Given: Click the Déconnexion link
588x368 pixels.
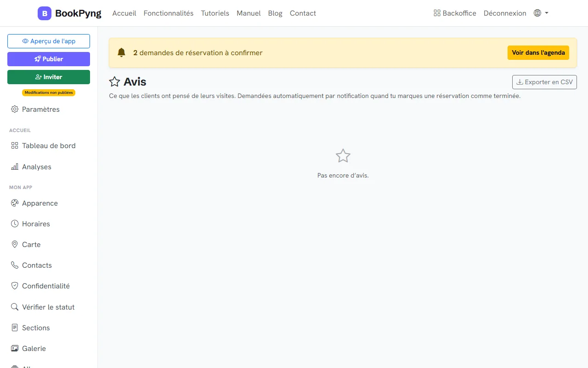Looking at the screenshot, I should click(x=505, y=13).
